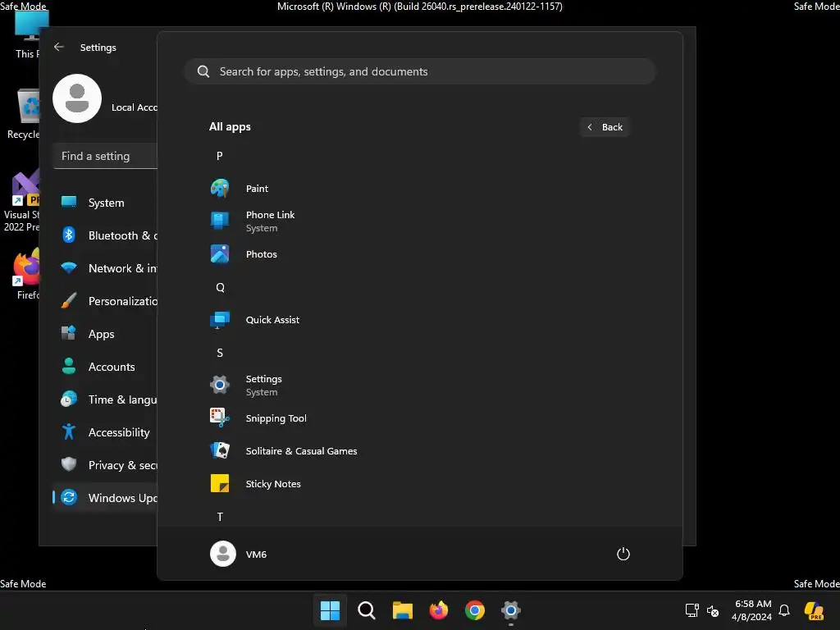Screen dimensions: 840x630
Task: Select the S letter header in All apps
Action: 220,353
